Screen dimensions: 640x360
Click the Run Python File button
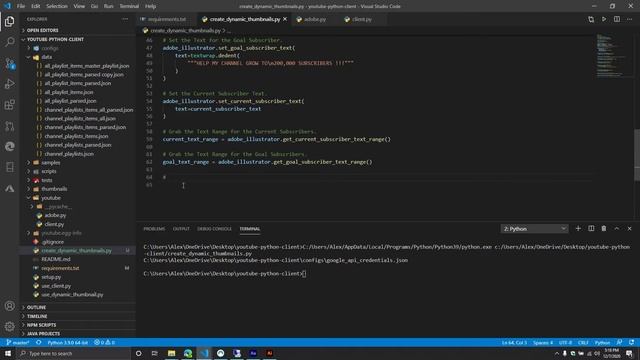pos(604,19)
